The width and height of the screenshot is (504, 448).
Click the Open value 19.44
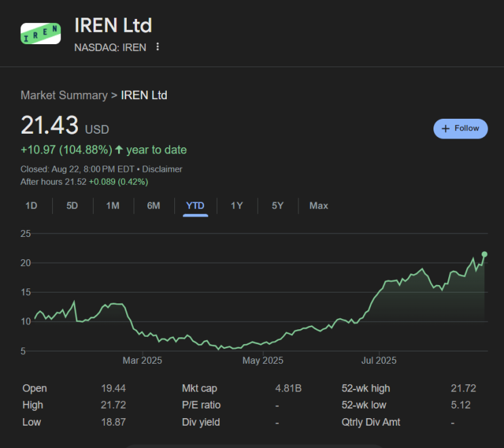coord(113,388)
